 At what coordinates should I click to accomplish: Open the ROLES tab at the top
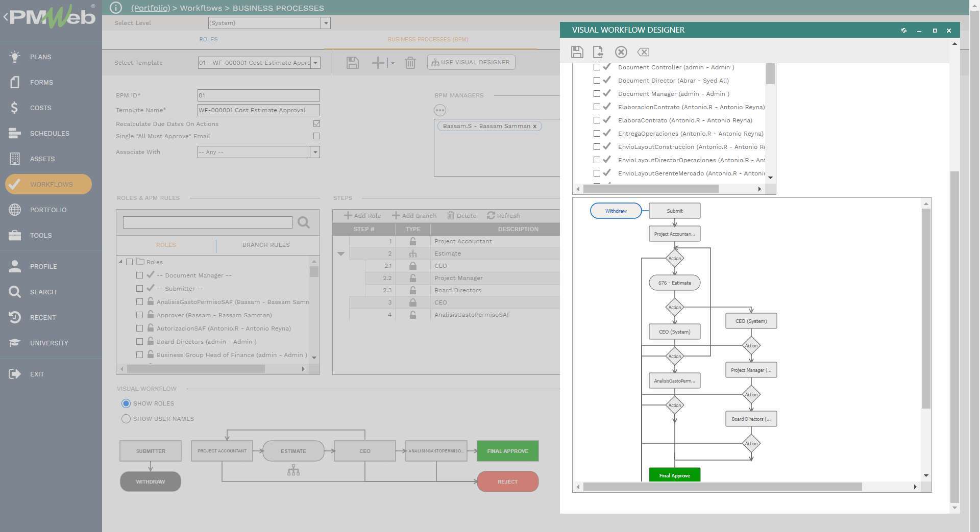click(208, 39)
